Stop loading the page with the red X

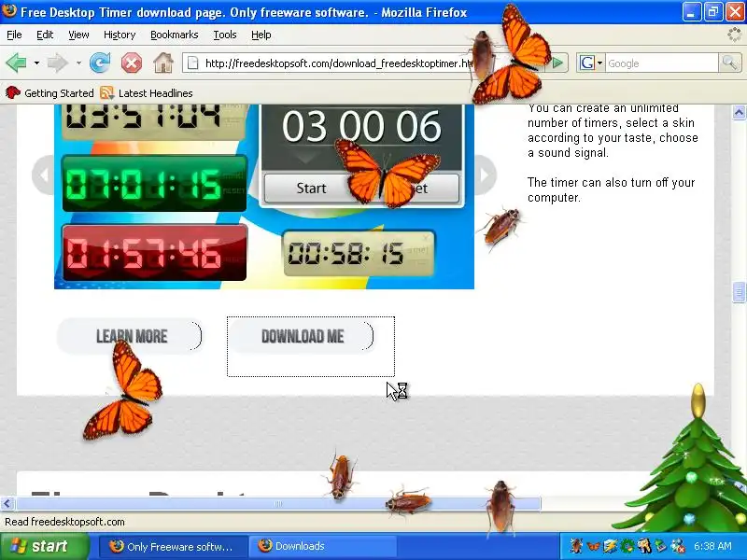click(132, 63)
